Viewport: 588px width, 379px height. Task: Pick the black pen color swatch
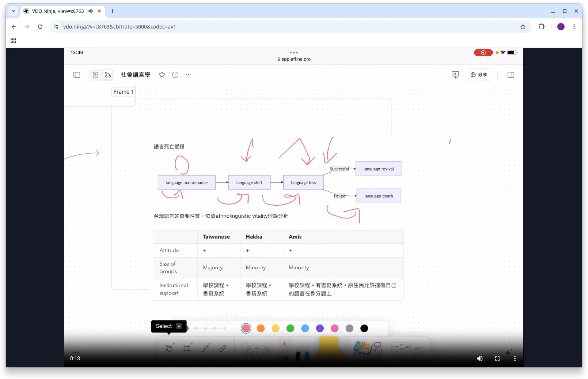tap(364, 329)
